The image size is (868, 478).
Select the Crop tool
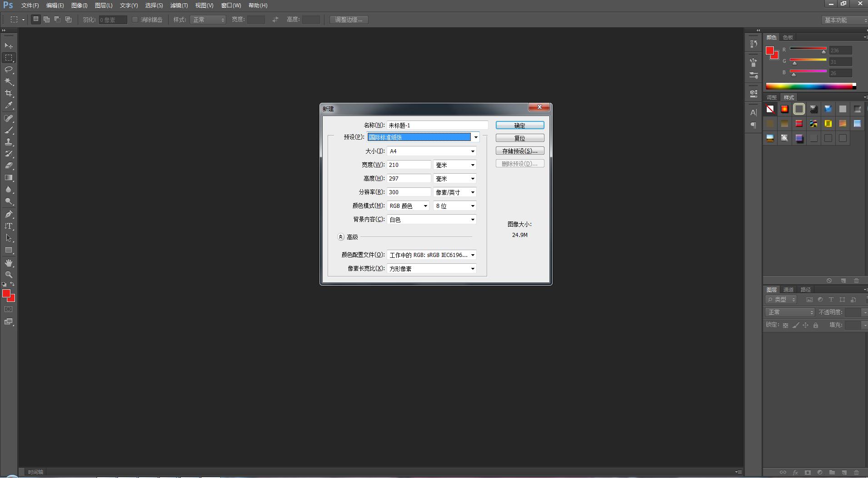pyautogui.click(x=9, y=93)
